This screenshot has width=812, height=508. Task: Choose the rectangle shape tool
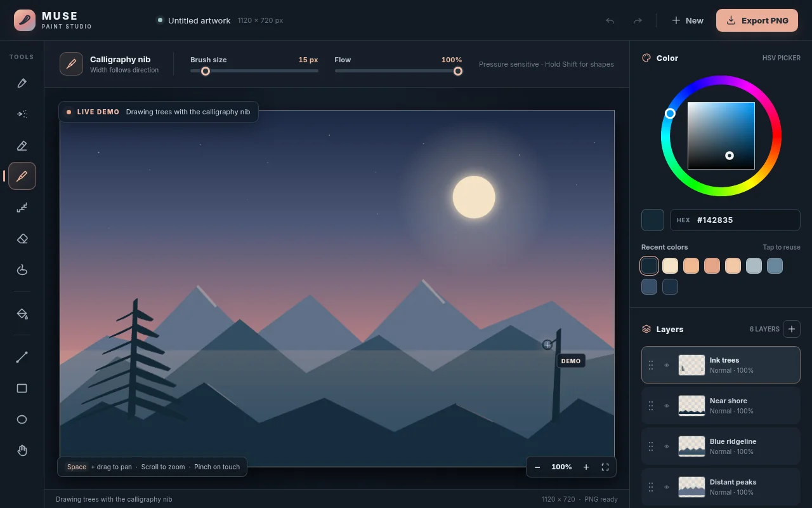(22, 389)
